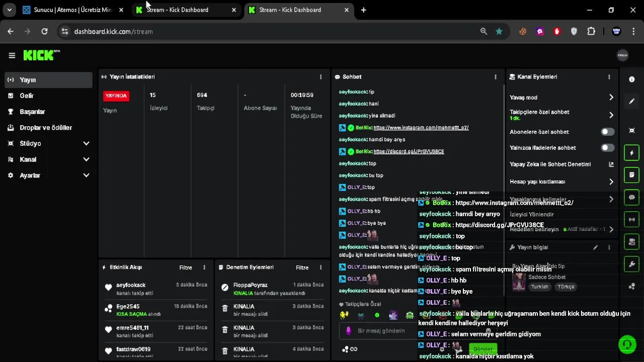Open Yayın İstatistikleri panel options menu

(320, 77)
